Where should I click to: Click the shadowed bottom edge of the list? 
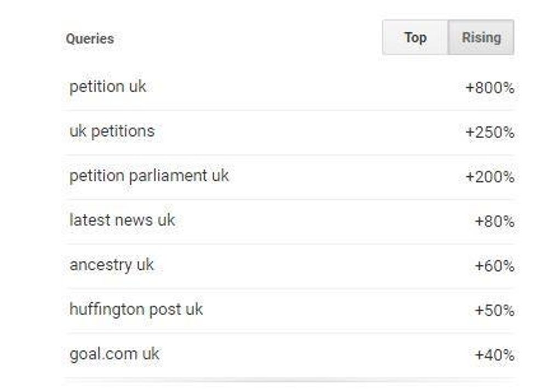coord(289,379)
